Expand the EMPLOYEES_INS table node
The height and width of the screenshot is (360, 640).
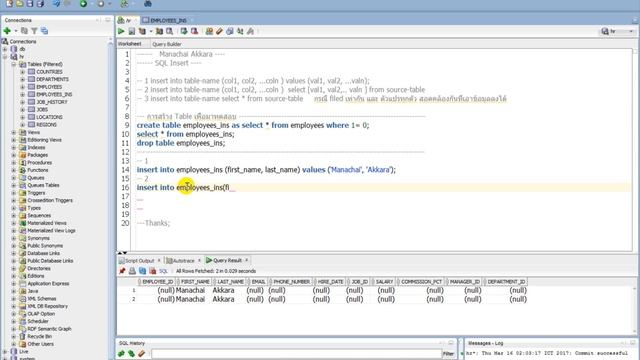click(x=22, y=94)
